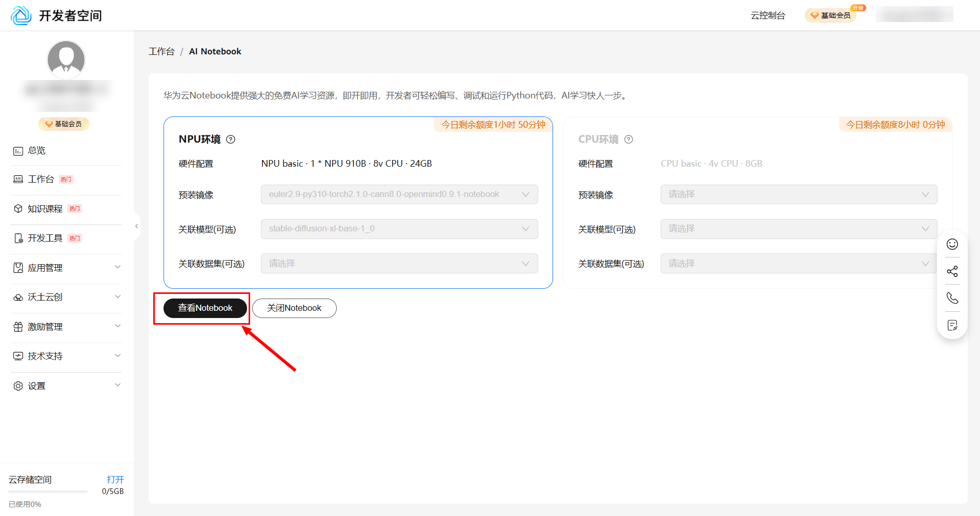Open the NPU 关联模型 dropdown
Viewport: 980px width, 516px height.
[x=399, y=229]
